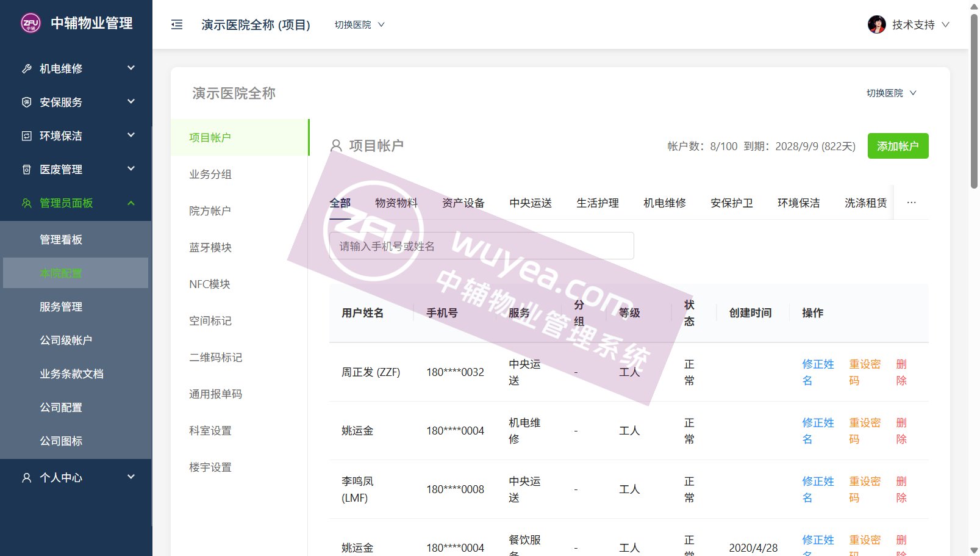The width and height of the screenshot is (980, 556).
Task: Switch to the 生活护理 filter tab
Action: [x=598, y=203]
